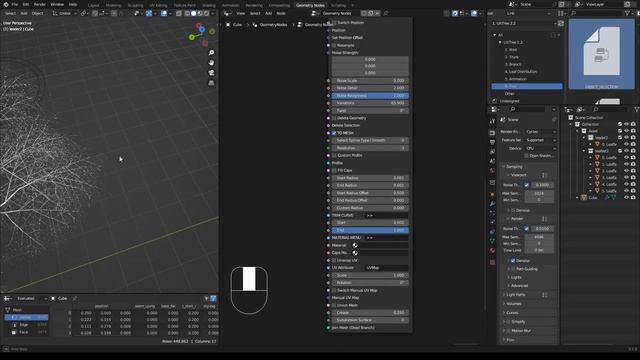640x360 pixels.
Task: Hide the Cube object with its eye icon
Action: (x=626, y=198)
